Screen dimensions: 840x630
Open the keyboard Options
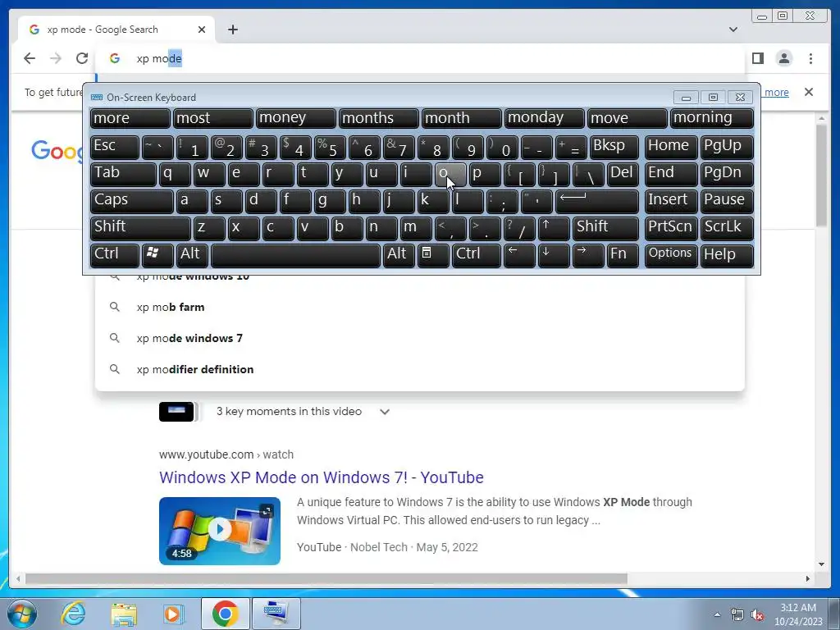pyautogui.click(x=671, y=256)
